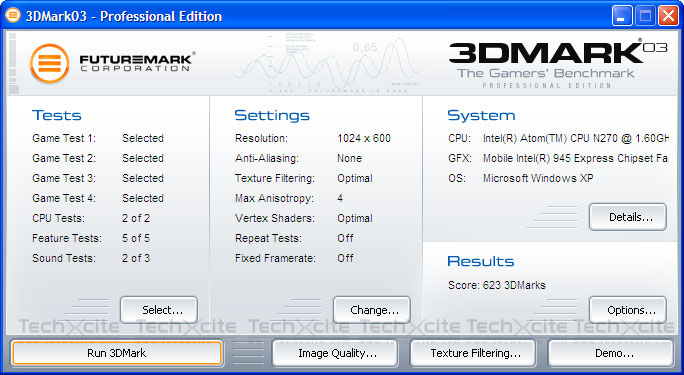The width and height of the screenshot is (684, 375).
Task: Click the Game Test 2: label
Action: point(64,158)
